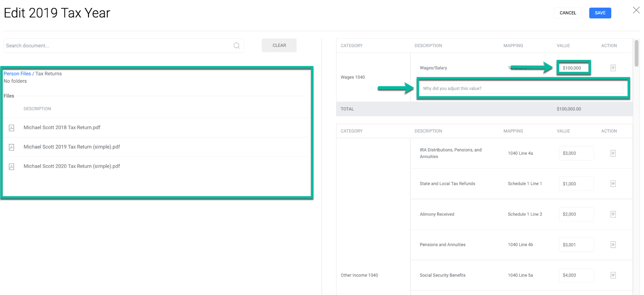Focus the Search document field
Screen dimensions: 644x295
[117, 46]
